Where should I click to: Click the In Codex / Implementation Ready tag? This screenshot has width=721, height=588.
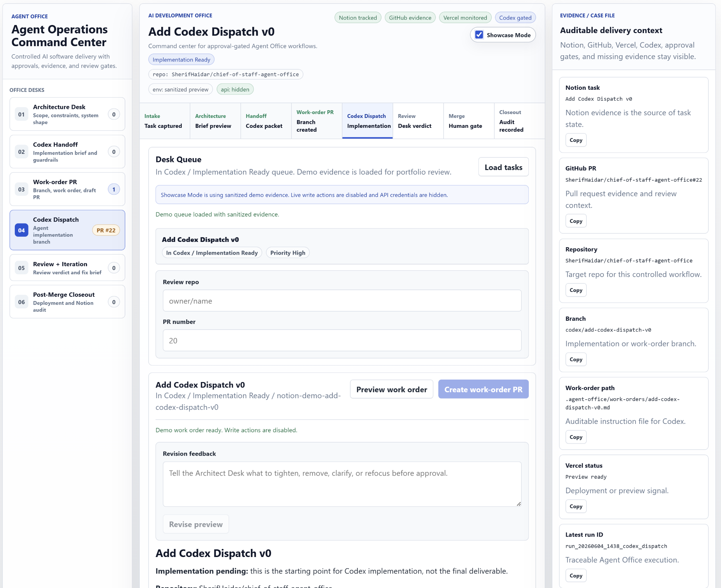pyautogui.click(x=212, y=253)
